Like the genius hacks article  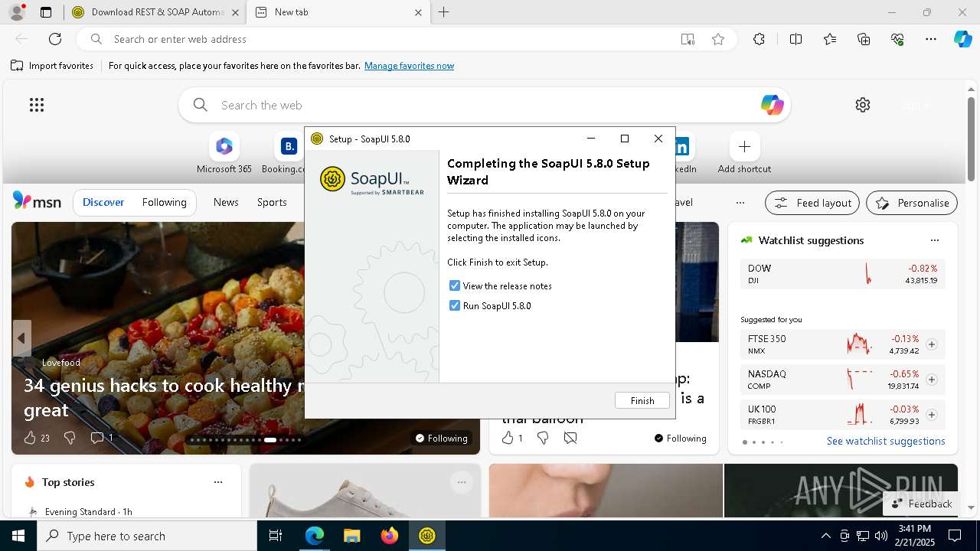coord(36,438)
